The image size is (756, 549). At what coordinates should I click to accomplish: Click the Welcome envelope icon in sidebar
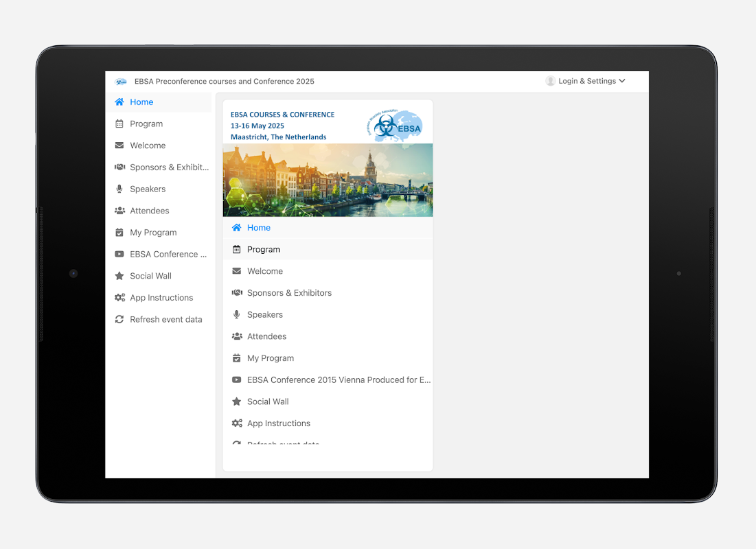click(119, 145)
